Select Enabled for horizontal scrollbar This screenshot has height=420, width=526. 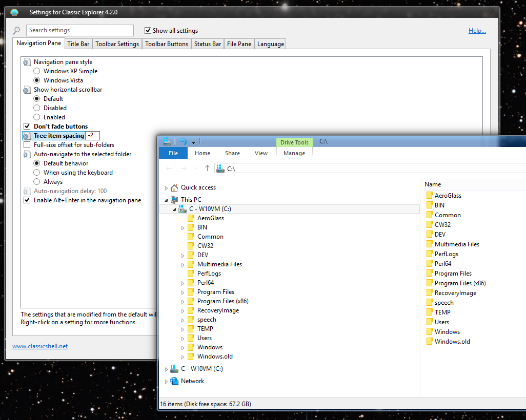(x=37, y=117)
